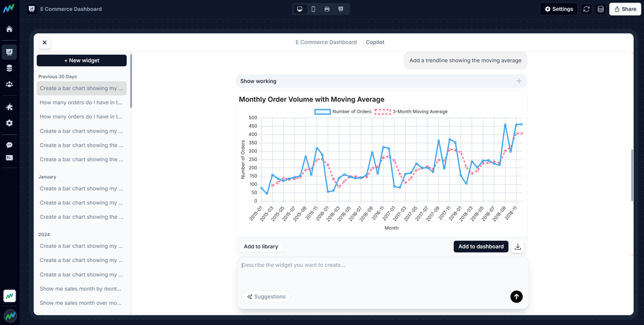Viewport: 644px width, 325px height.
Task: Switch to mobile view mode
Action: pos(313,9)
